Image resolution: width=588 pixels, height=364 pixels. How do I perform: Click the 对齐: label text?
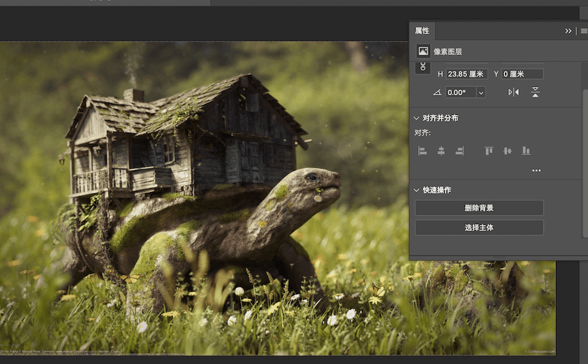(423, 133)
